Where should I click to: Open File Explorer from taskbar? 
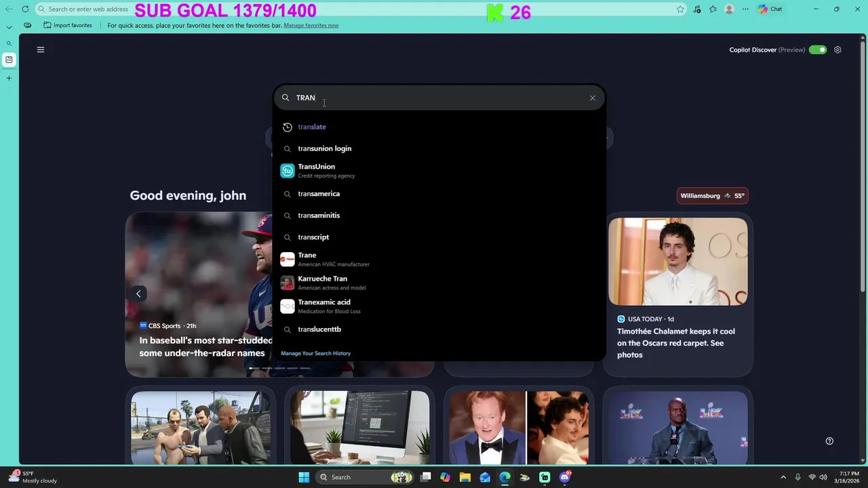point(465,477)
